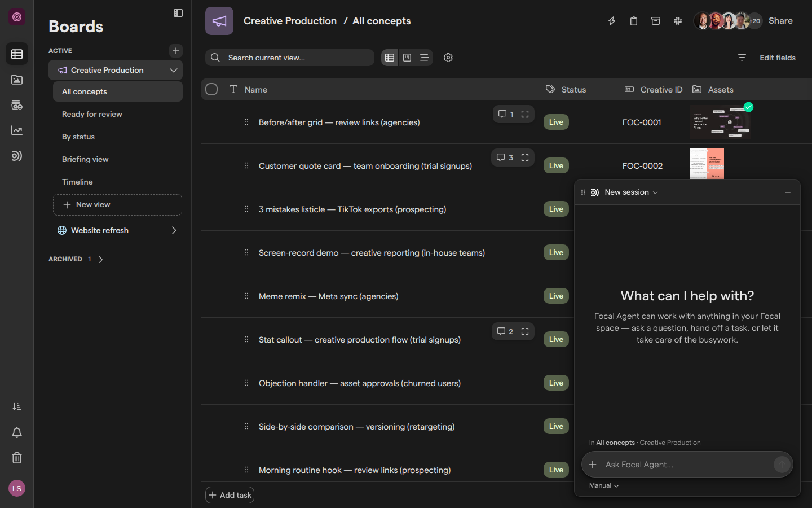This screenshot has height=508, width=812.
Task: Open the analytics chart icon in left rail
Action: (17, 130)
